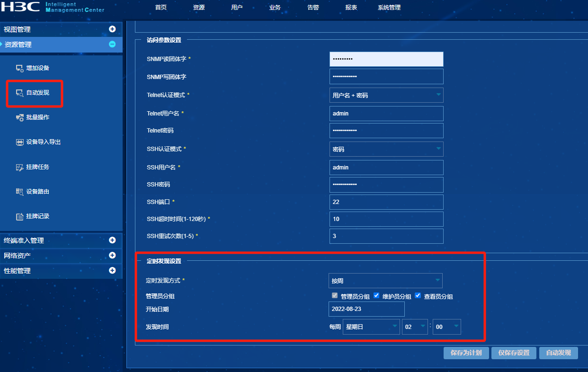The width and height of the screenshot is (588, 372).
Task: Open the minute dropdown showing 00
Action: [x=447, y=327]
